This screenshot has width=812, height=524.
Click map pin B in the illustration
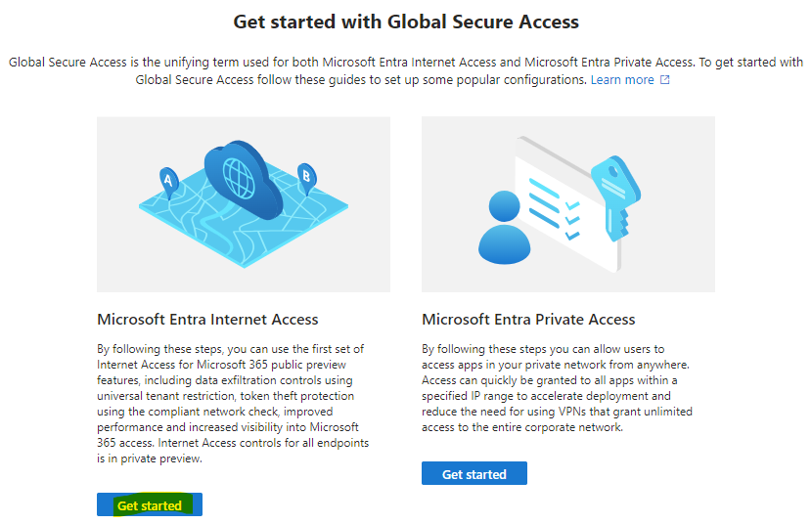coord(306,179)
